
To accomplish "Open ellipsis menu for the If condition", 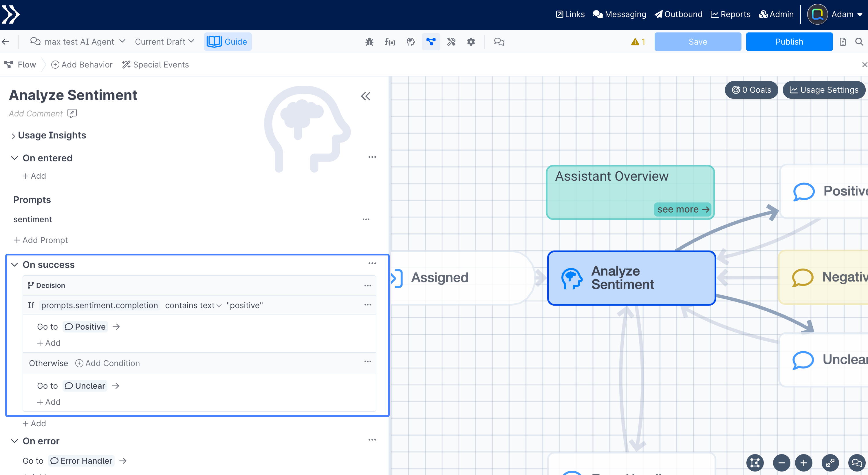I will 368,305.
